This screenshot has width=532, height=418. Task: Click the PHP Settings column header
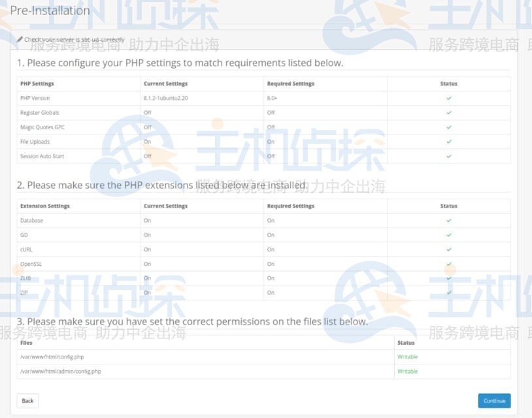click(x=39, y=84)
